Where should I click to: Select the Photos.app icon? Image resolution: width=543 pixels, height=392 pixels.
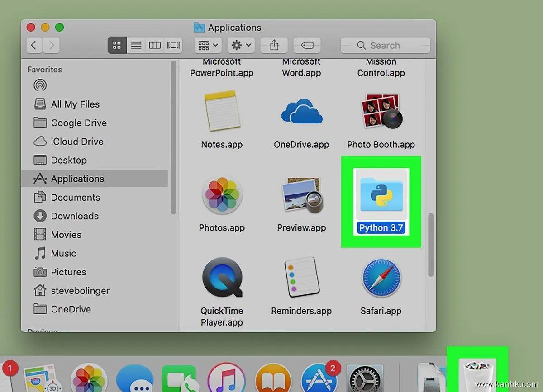coord(221,195)
